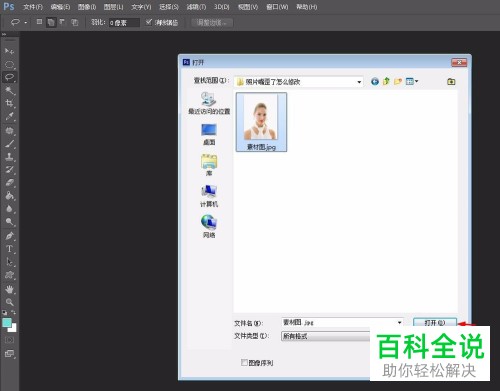Viewport: 500px width, 391px height.
Task: Select the Move tool
Action: click(9, 51)
